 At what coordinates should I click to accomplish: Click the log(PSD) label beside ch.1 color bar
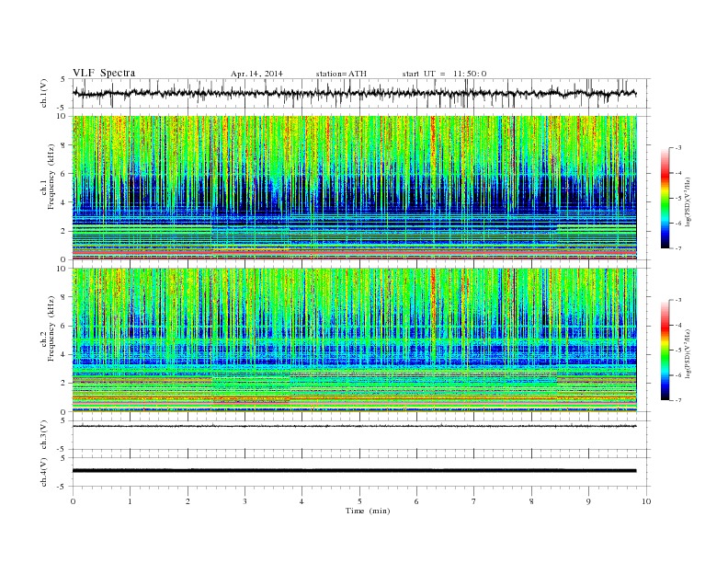coord(688,202)
